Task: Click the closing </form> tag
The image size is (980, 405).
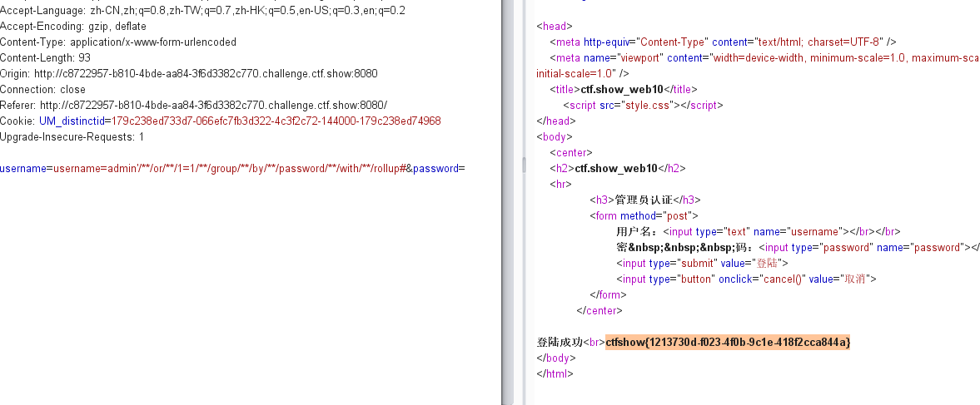Action: click(608, 294)
